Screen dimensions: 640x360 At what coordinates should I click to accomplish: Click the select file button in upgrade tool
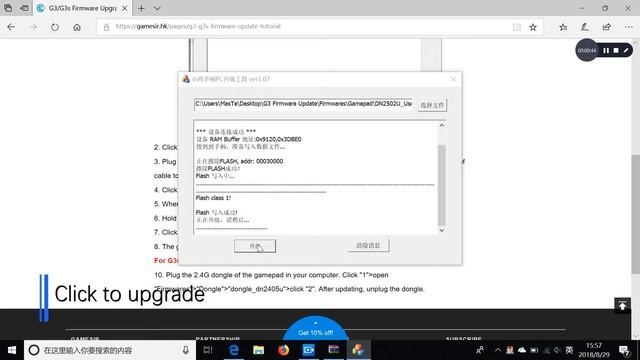[432, 105]
